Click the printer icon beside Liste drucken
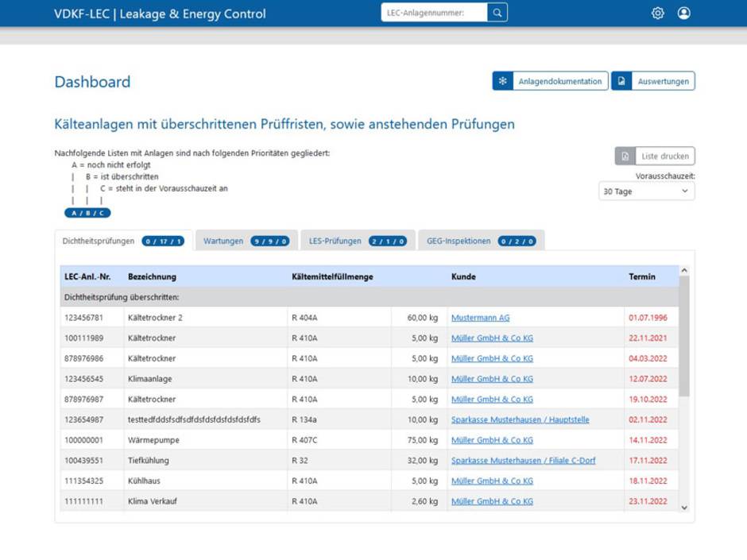This screenshot has width=747, height=560. click(625, 156)
